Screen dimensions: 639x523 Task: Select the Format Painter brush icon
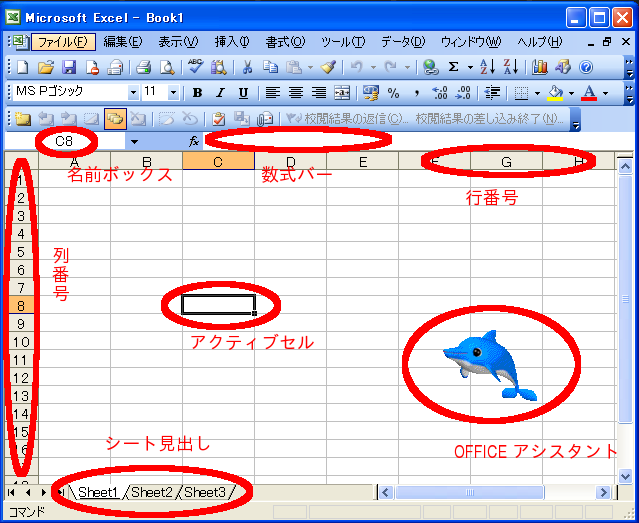[x=327, y=67]
